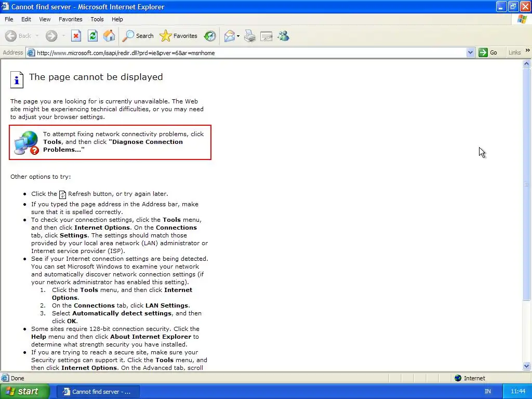
Task: Click the page icon in the address bar
Action: 31,52
